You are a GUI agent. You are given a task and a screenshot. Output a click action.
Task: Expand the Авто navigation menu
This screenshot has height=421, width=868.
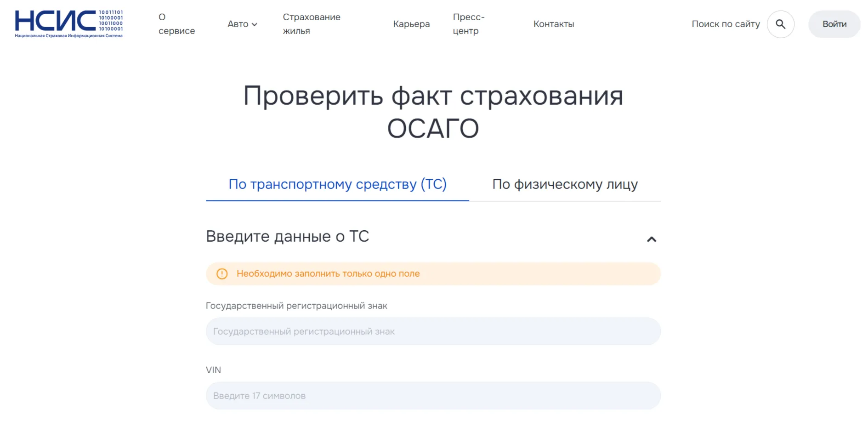pyautogui.click(x=238, y=24)
